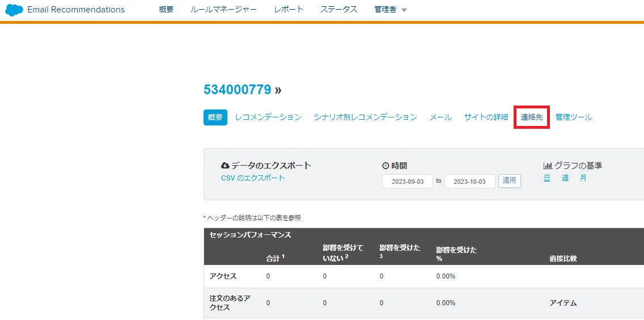Open the 管理者 dropdown menu

390,10
